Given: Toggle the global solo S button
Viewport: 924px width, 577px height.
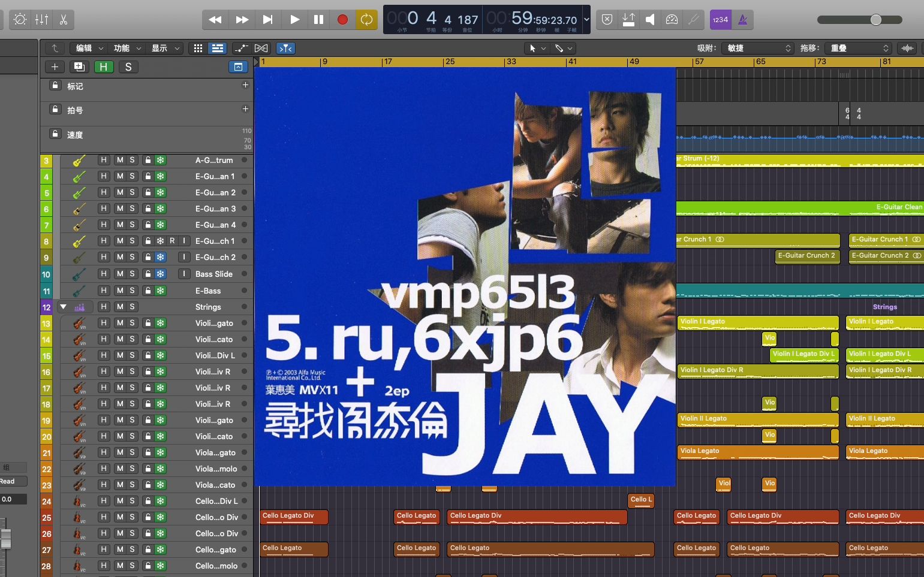Looking at the screenshot, I should point(128,67).
